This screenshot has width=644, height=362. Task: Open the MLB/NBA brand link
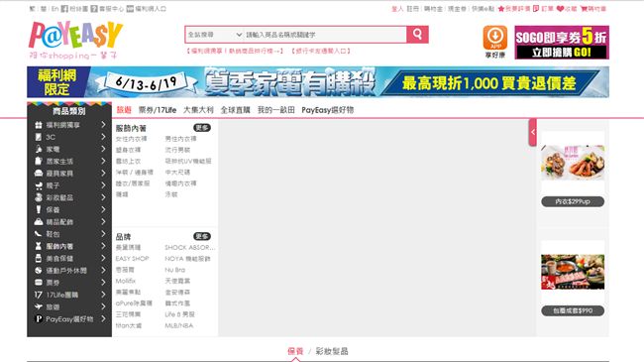178,325
